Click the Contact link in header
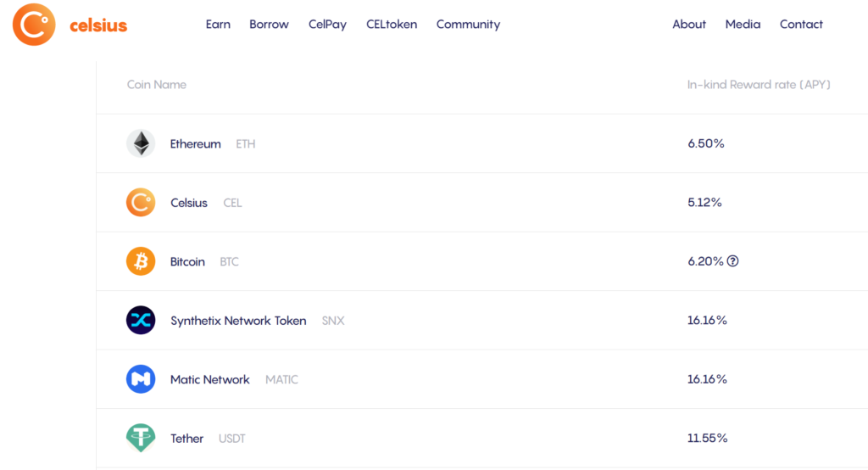 click(801, 25)
